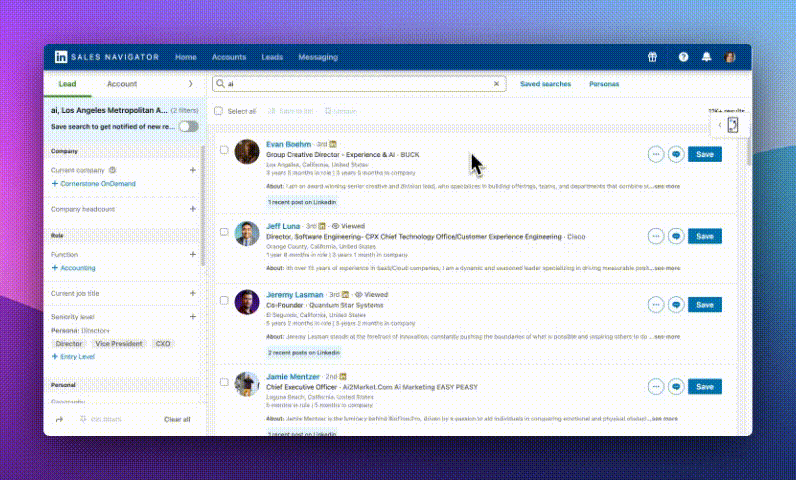Image resolution: width=796 pixels, height=480 pixels.
Task: Message Jeff Luna via chat icon
Action: click(x=676, y=236)
